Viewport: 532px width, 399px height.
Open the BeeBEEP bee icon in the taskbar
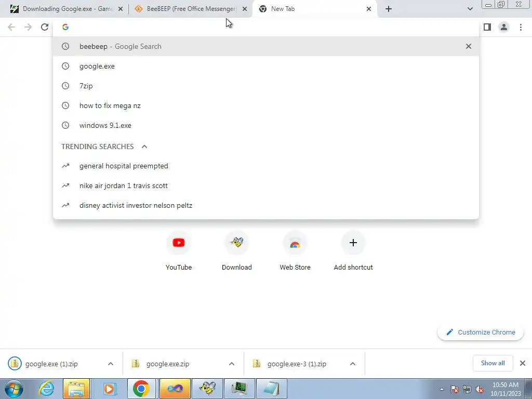pyautogui.click(x=207, y=389)
